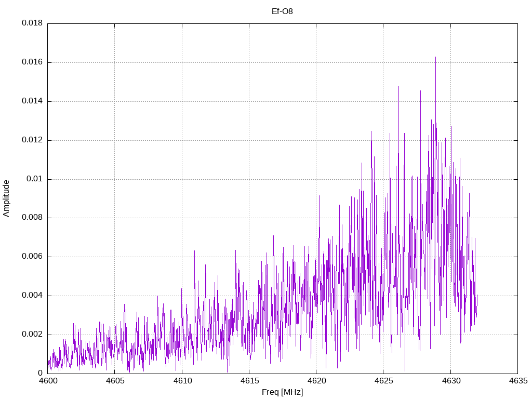Click the 0.01 y-axis tick label

click(x=35, y=179)
